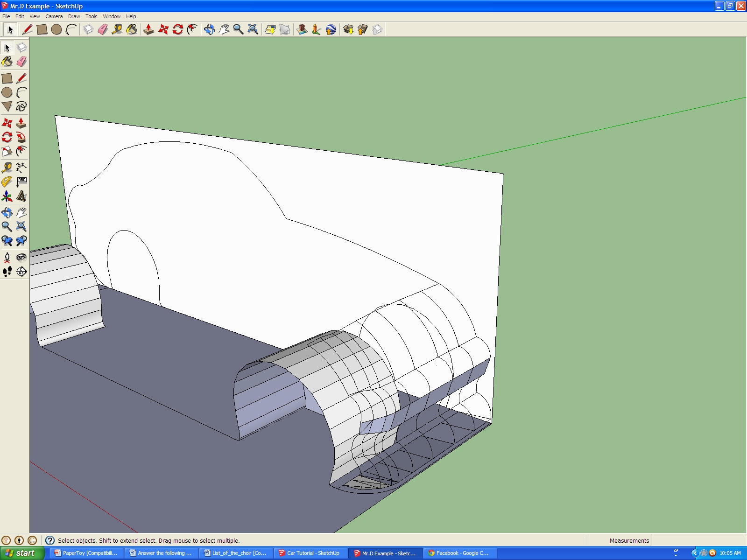Toggle Terrain icon in top toolbar
This screenshot has height=560, width=747.
click(x=285, y=29)
